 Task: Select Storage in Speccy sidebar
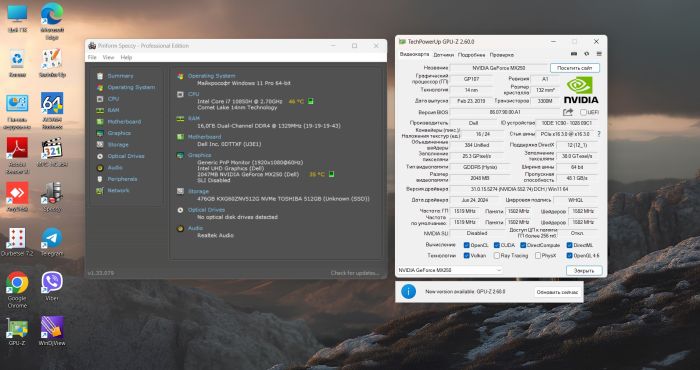[118, 145]
